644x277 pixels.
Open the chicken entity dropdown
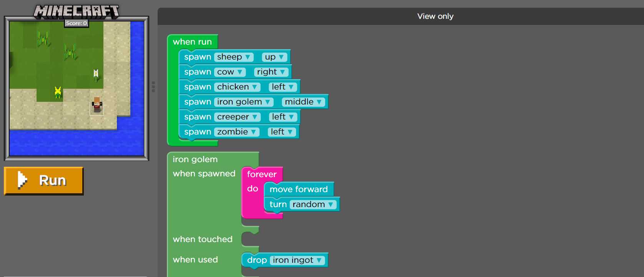[237, 87]
